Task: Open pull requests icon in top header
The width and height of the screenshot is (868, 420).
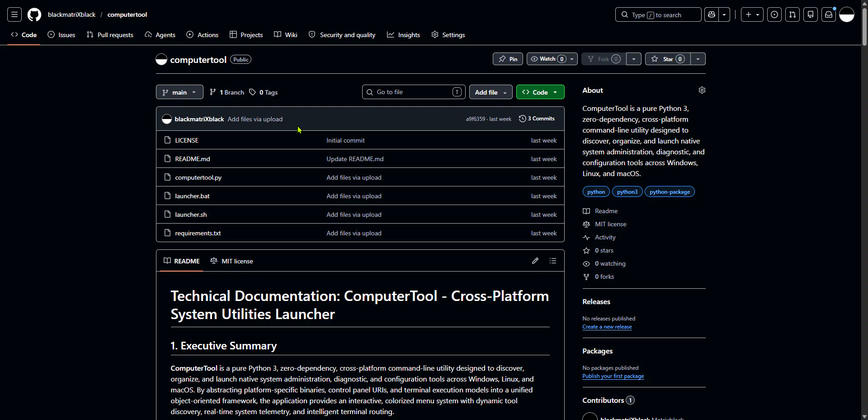Action: 793,14
